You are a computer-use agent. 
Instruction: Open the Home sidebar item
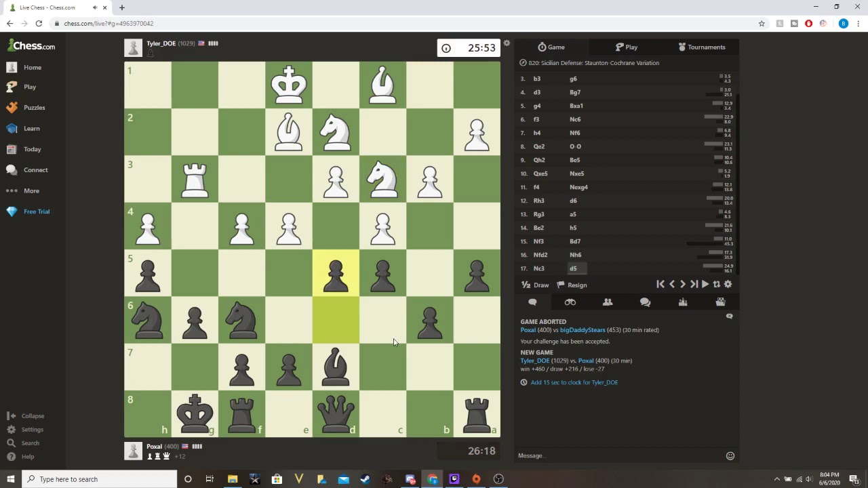24,67
